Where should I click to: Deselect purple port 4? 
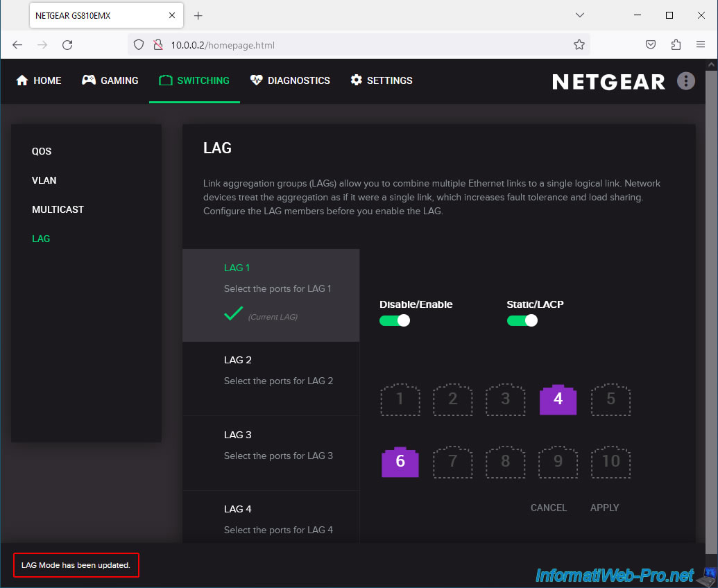(x=558, y=399)
